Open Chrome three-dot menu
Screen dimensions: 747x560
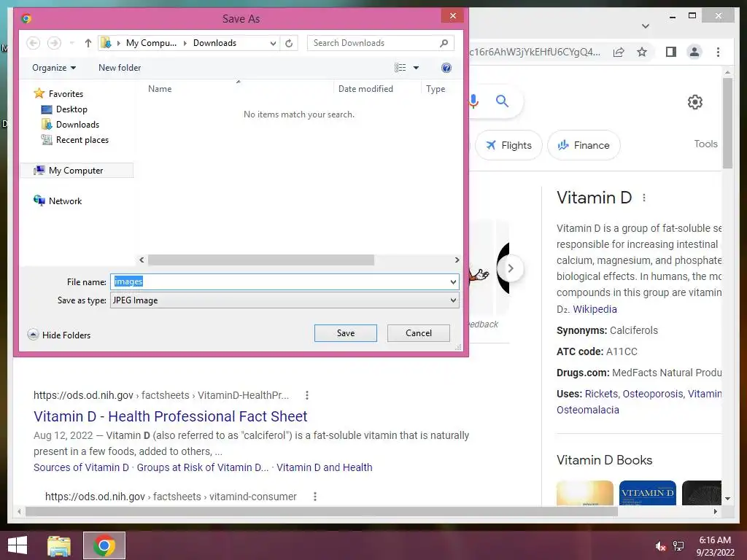pyautogui.click(x=718, y=52)
